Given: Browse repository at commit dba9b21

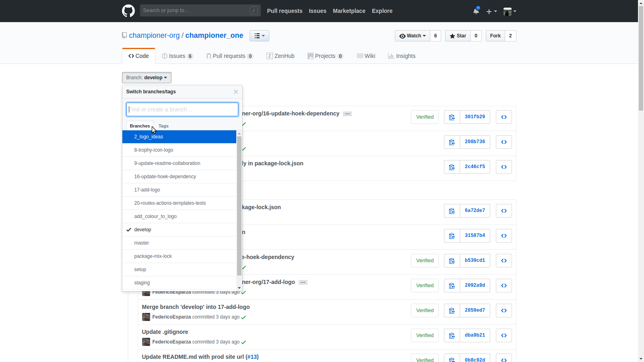Looking at the screenshot, I should pyautogui.click(x=504, y=335).
